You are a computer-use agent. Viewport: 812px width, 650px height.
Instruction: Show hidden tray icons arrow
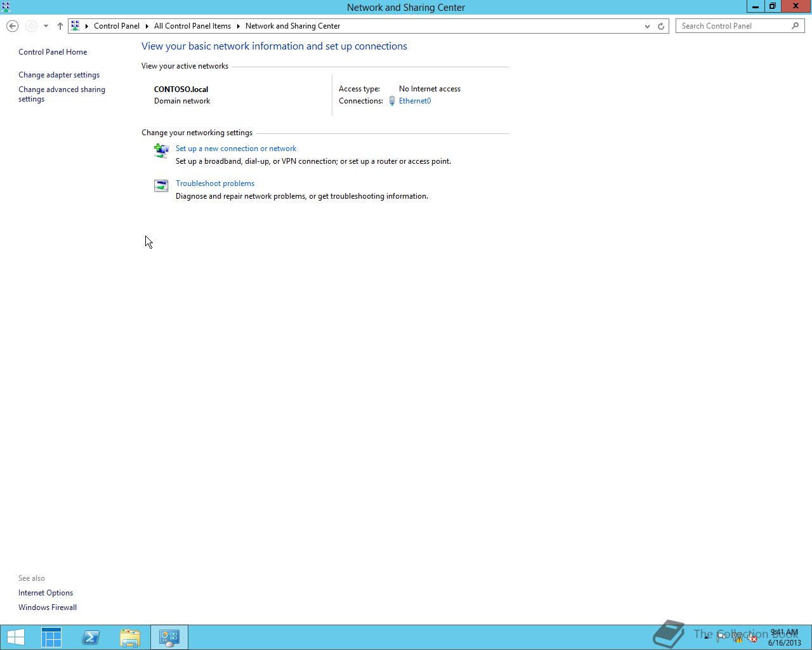tap(706, 637)
